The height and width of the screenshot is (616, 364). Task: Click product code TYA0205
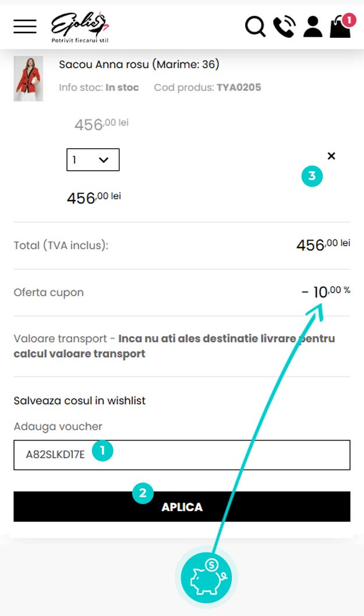click(x=239, y=88)
